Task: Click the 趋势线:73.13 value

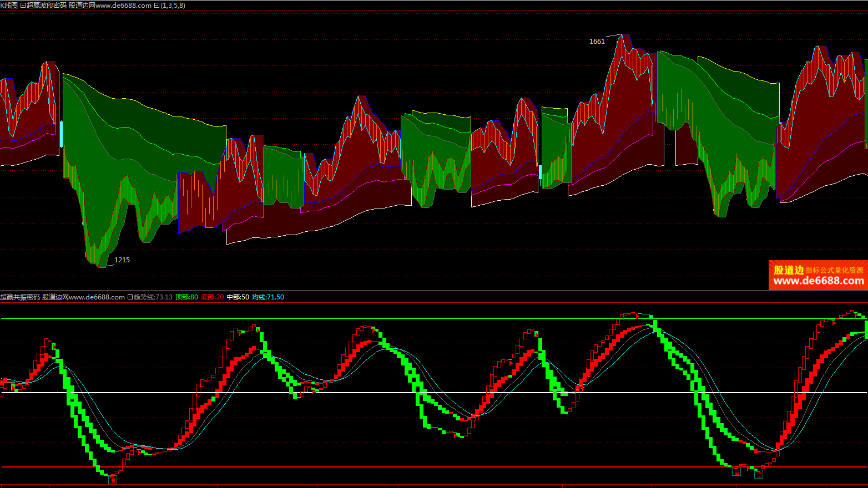Action: pos(153,297)
